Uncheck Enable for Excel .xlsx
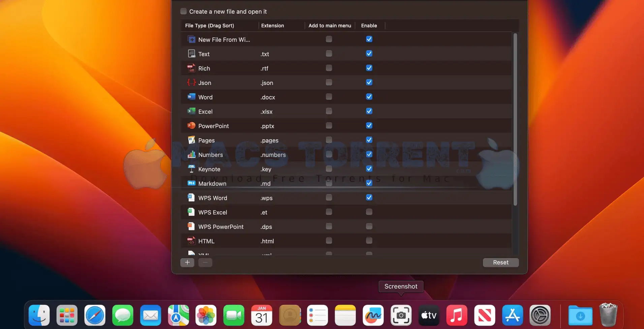 point(369,111)
